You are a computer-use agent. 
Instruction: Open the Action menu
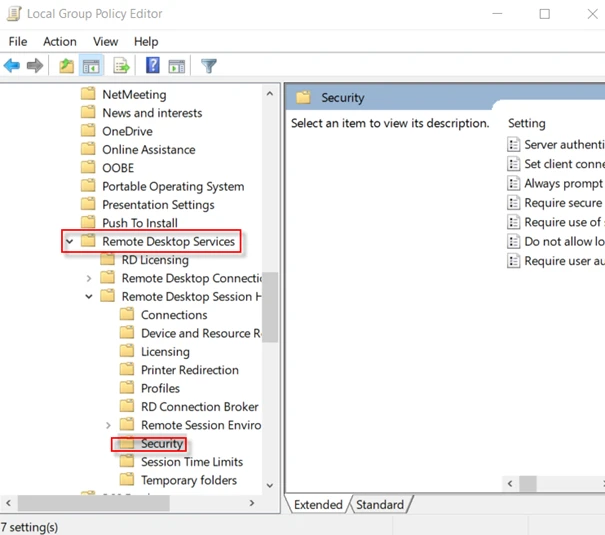point(59,41)
